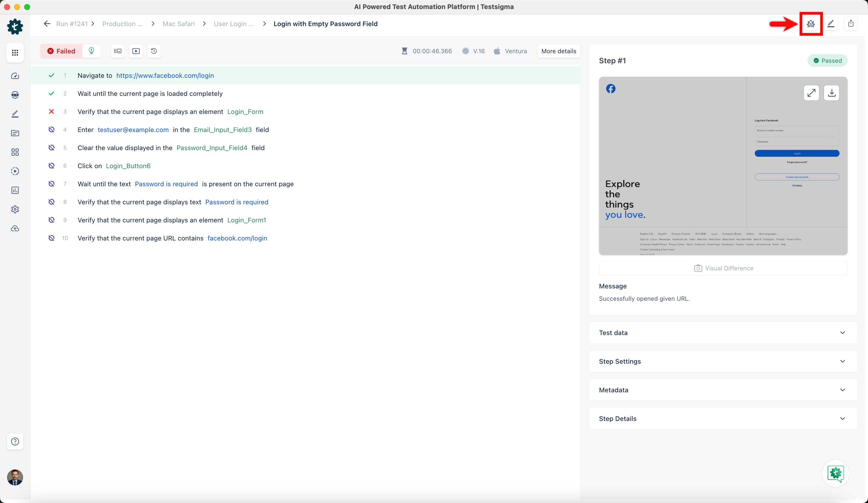Click the Login_Form element in step 3
This screenshot has width=868, height=503.
point(245,111)
